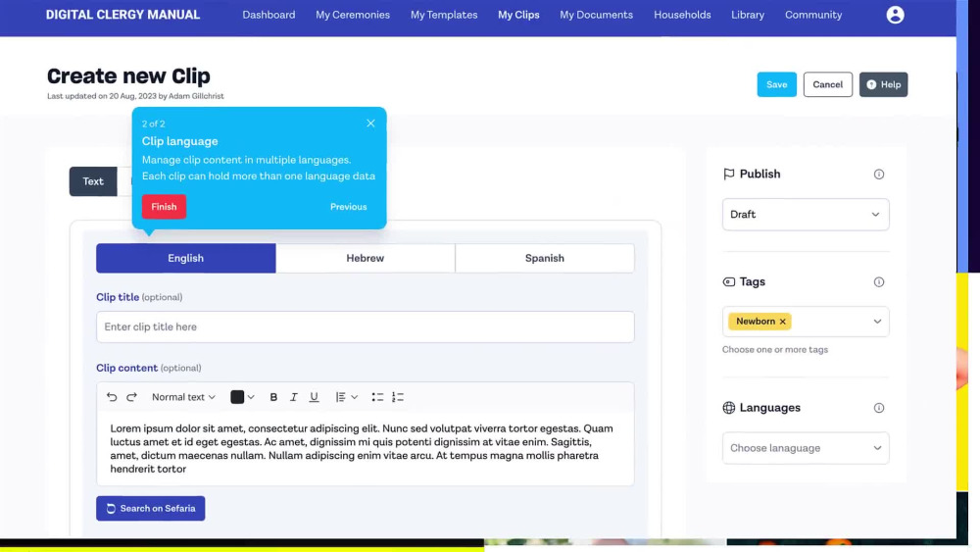Open the Normal text style dropdown
This screenshot has width=980, height=552.
pos(183,397)
